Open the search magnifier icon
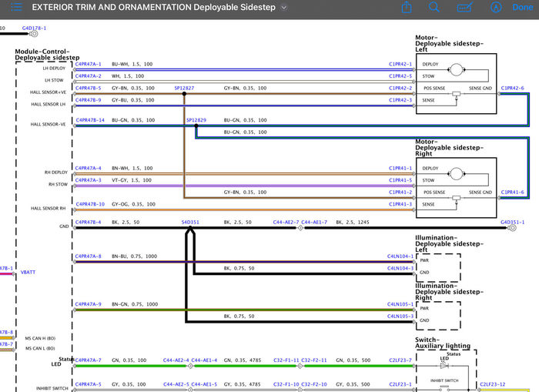Viewport: 539px width, 392px height. point(434,7)
